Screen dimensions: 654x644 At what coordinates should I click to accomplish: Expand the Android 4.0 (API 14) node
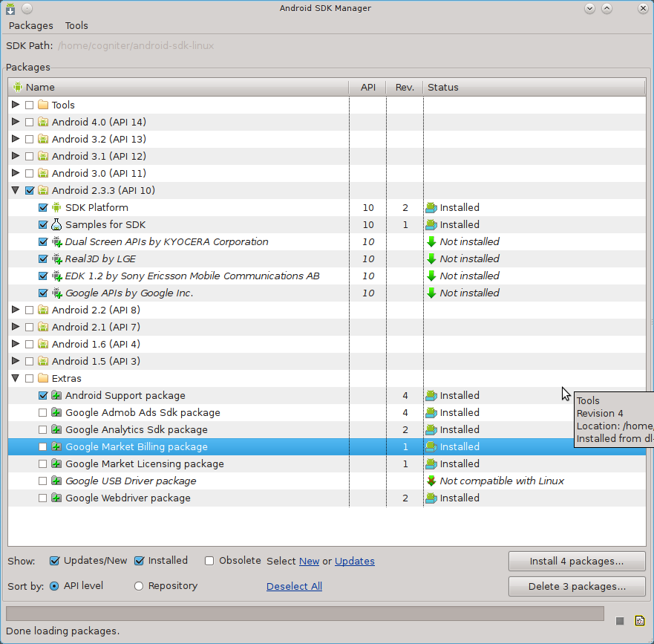click(16, 122)
